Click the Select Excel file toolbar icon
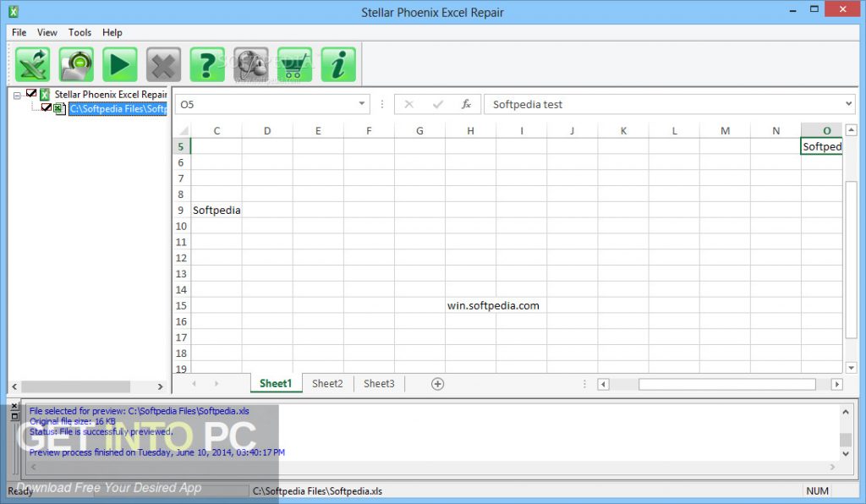 (33, 64)
